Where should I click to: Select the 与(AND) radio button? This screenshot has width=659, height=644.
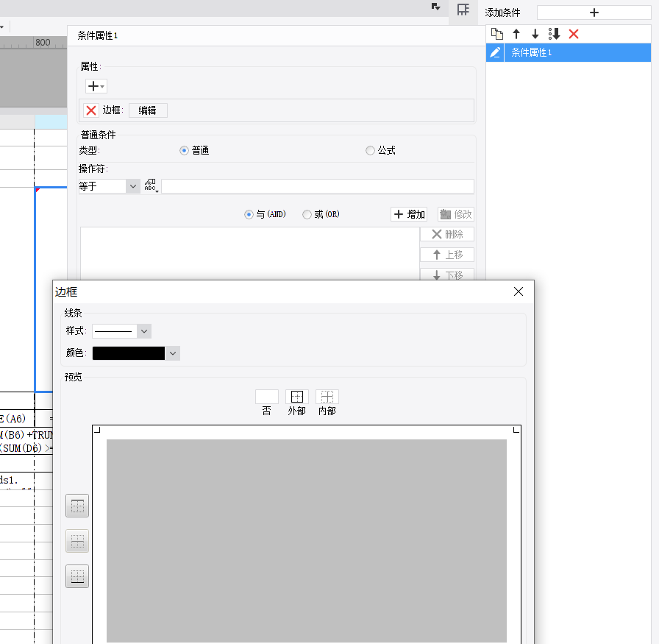click(x=249, y=214)
